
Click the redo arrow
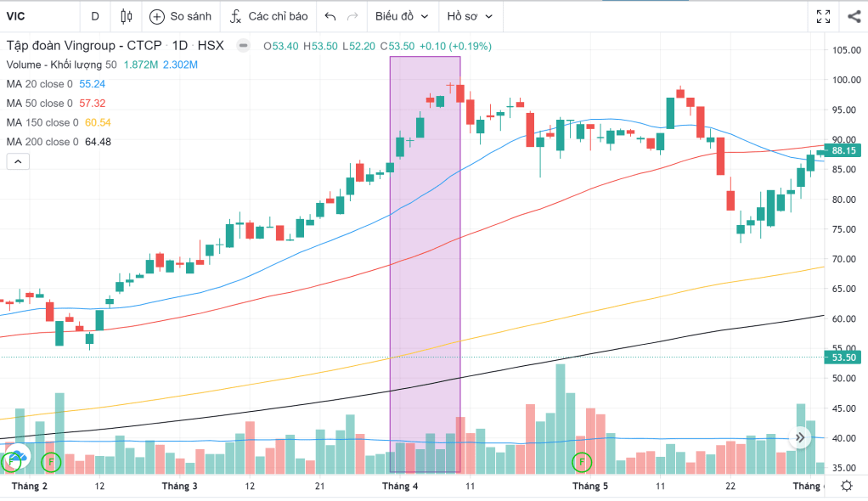click(352, 16)
